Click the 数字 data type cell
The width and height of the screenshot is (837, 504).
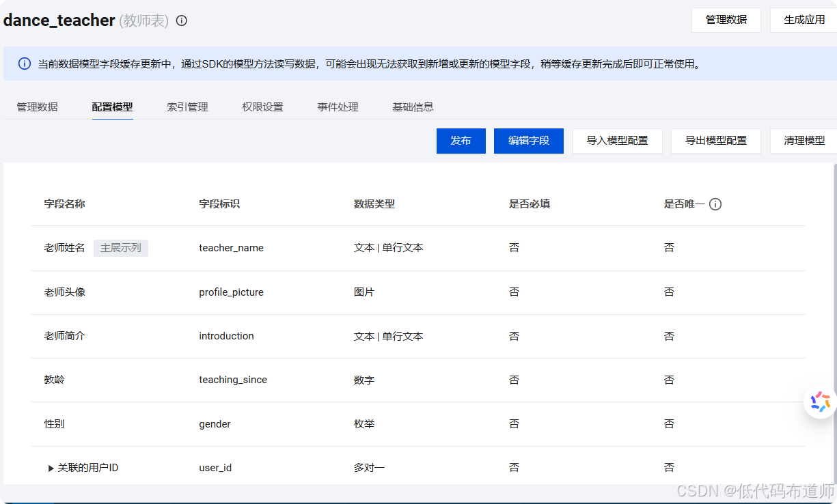364,380
